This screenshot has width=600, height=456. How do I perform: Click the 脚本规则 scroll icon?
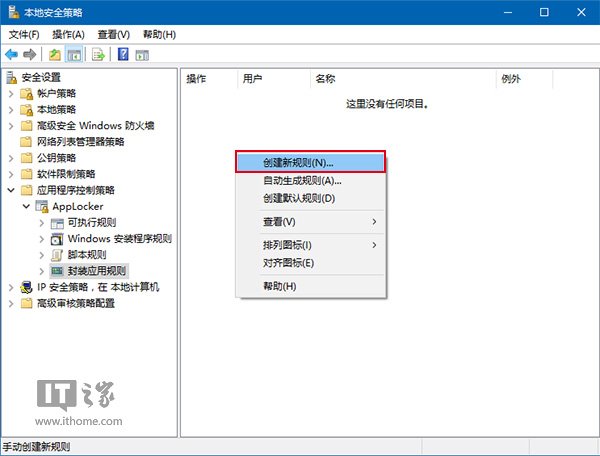coord(57,255)
